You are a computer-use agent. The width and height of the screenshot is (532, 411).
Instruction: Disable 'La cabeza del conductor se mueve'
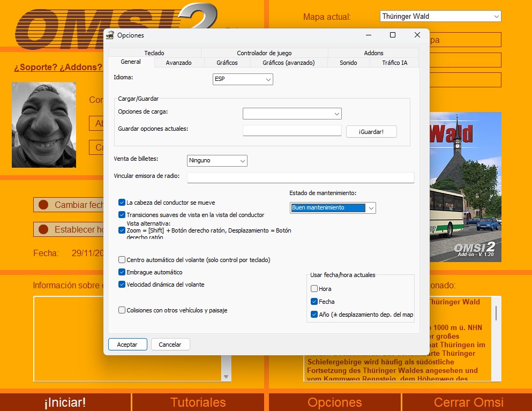122,203
